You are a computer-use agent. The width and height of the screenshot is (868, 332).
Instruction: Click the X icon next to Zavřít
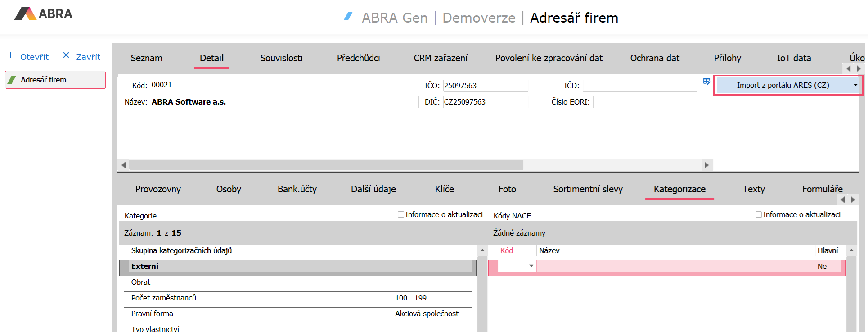point(66,55)
